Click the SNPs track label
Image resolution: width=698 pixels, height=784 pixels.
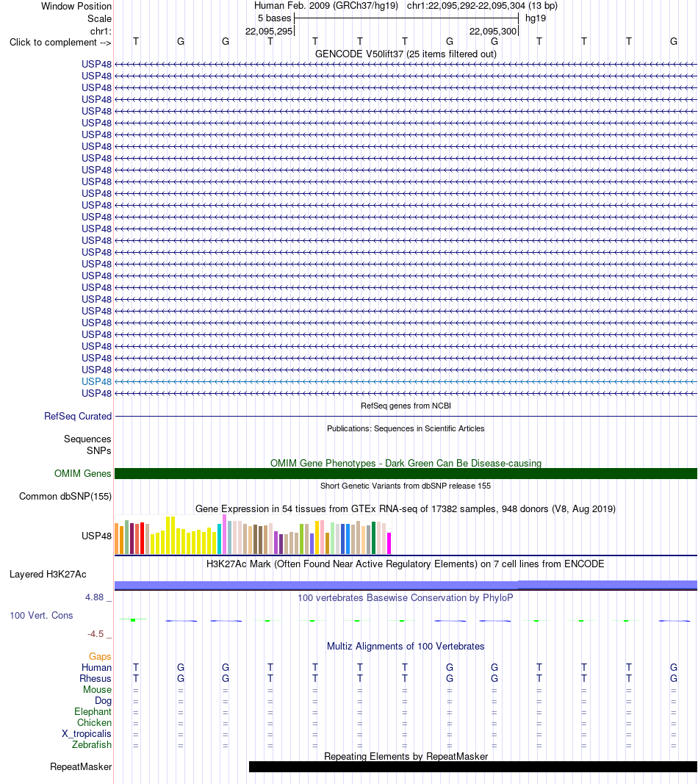99,450
